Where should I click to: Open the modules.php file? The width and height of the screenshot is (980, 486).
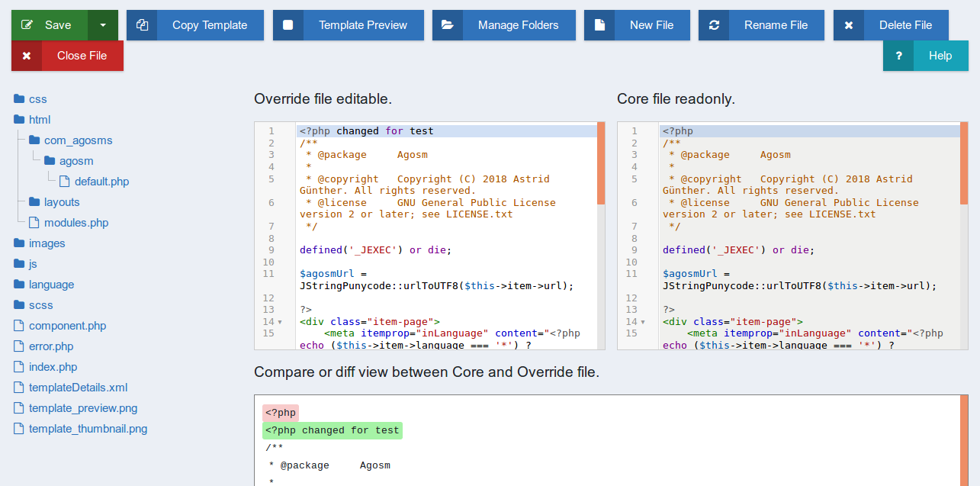click(76, 223)
